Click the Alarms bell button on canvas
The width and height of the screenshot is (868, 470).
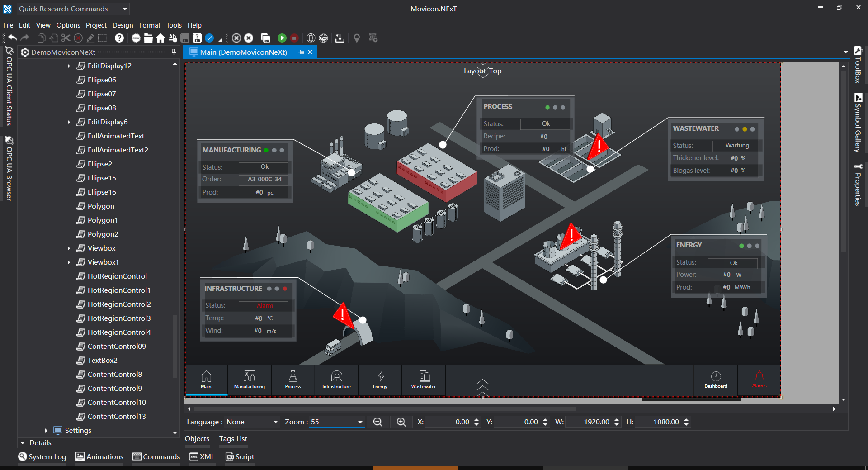(759, 380)
